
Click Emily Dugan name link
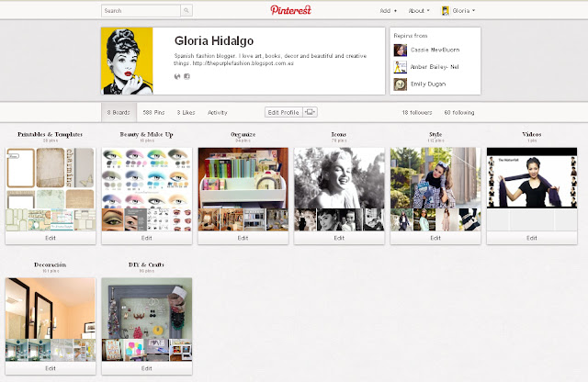(428, 84)
